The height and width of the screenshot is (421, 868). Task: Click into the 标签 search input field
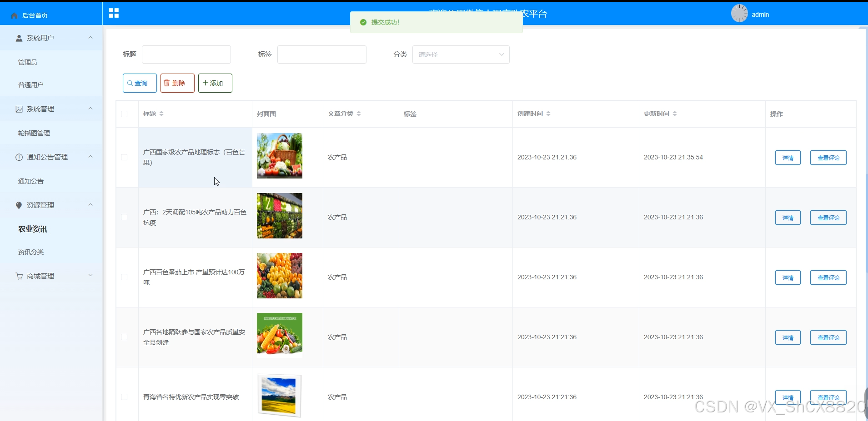(322, 54)
